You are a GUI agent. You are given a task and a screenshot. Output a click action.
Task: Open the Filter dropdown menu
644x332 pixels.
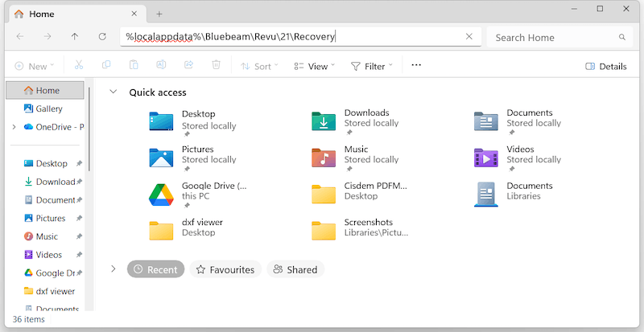tap(372, 66)
